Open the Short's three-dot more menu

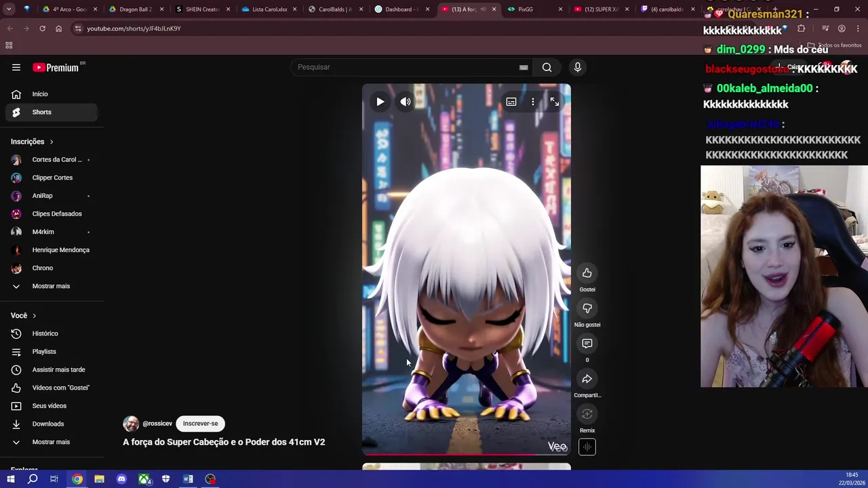533,102
